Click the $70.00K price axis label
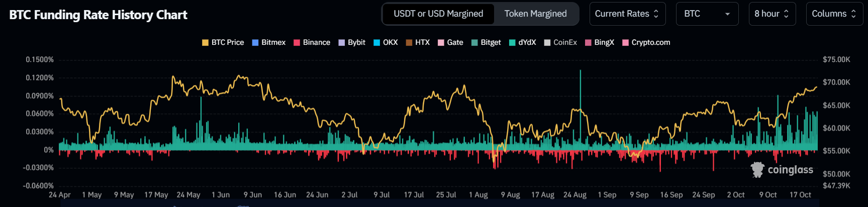The height and width of the screenshot is (207, 868). point(836,82)
